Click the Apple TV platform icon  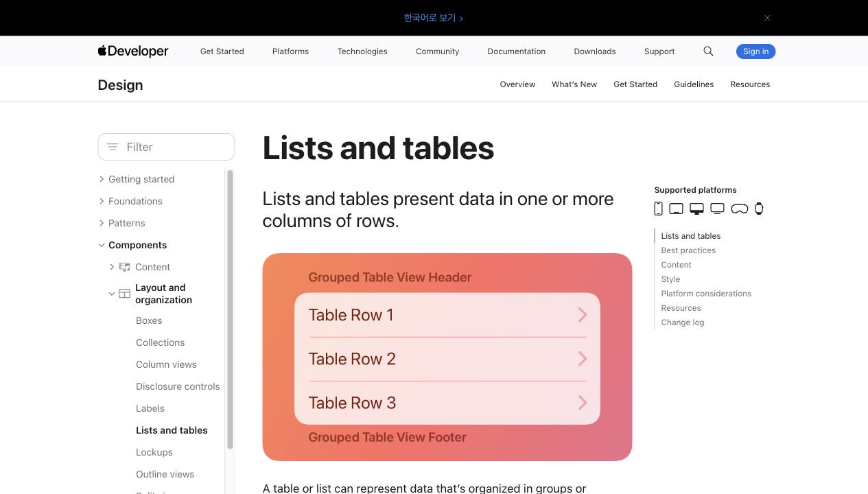click(x=717, y=209)
